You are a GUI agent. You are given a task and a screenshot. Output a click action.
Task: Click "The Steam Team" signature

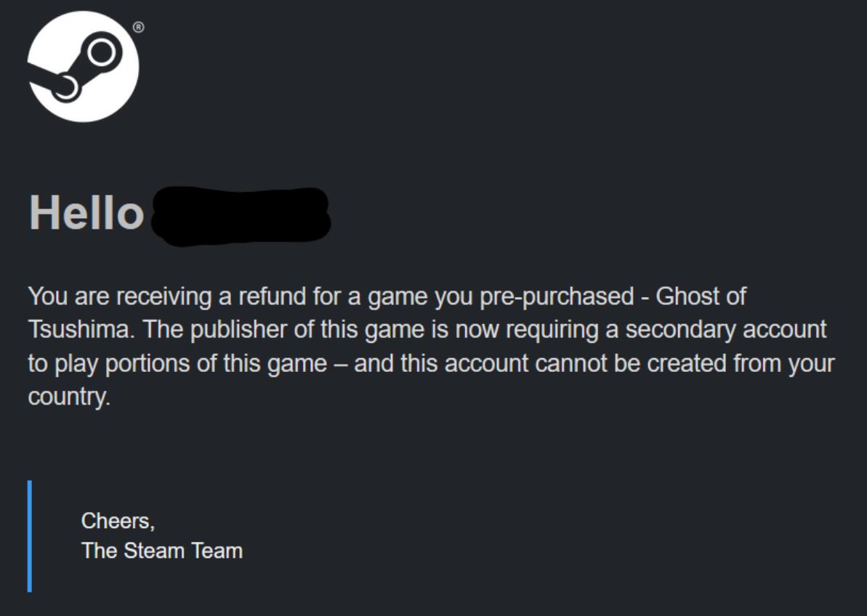point(162,551)
